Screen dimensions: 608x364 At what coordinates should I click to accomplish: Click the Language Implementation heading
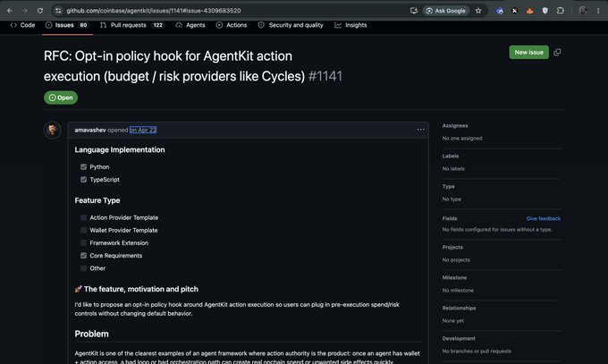point(120,149)
